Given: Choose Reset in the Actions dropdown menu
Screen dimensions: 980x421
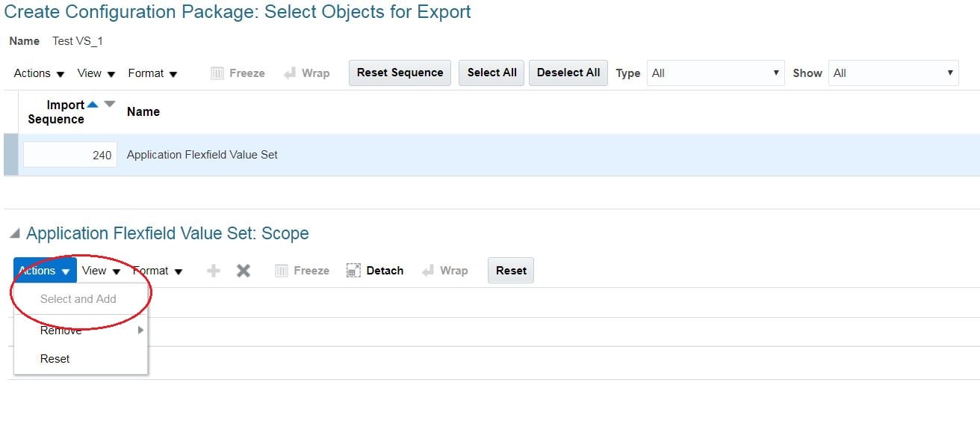Looking at the screenshot, I should [81, 359].
